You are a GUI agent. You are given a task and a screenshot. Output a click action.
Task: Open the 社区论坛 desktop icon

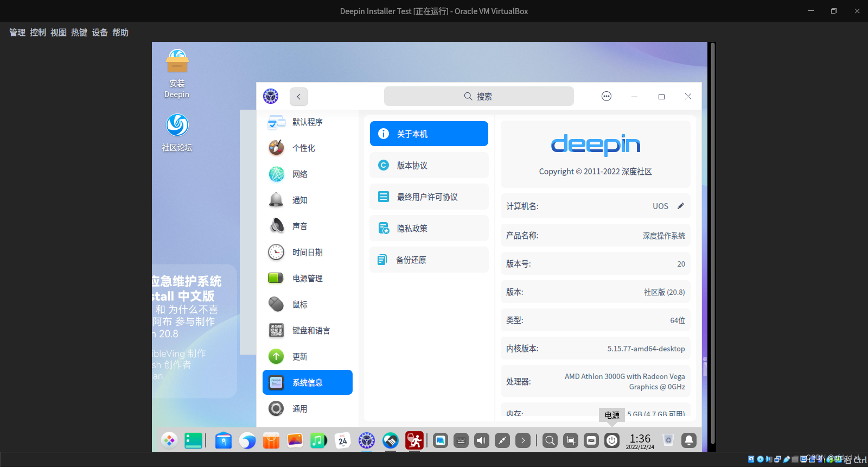pyautogui.click(x=177, y=132)
